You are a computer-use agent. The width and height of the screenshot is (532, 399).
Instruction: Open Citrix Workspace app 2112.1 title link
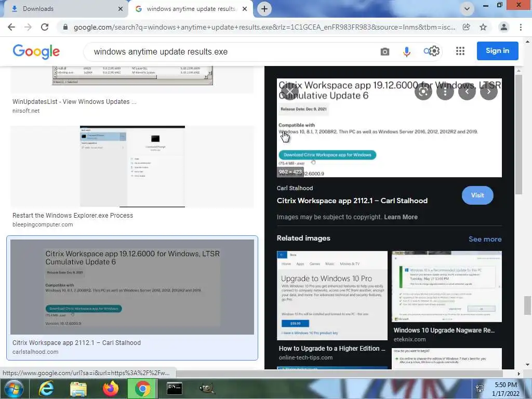click(x=352, y=201)
